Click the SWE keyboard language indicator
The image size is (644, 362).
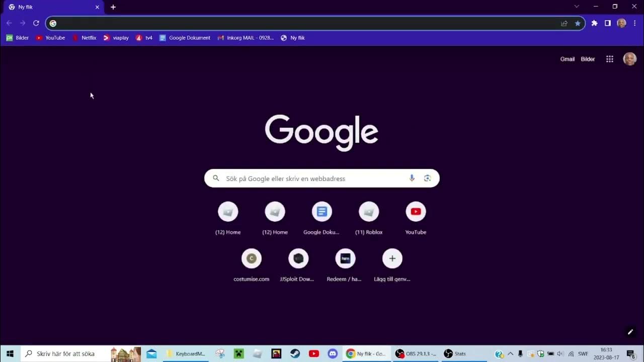click(583, 353)
